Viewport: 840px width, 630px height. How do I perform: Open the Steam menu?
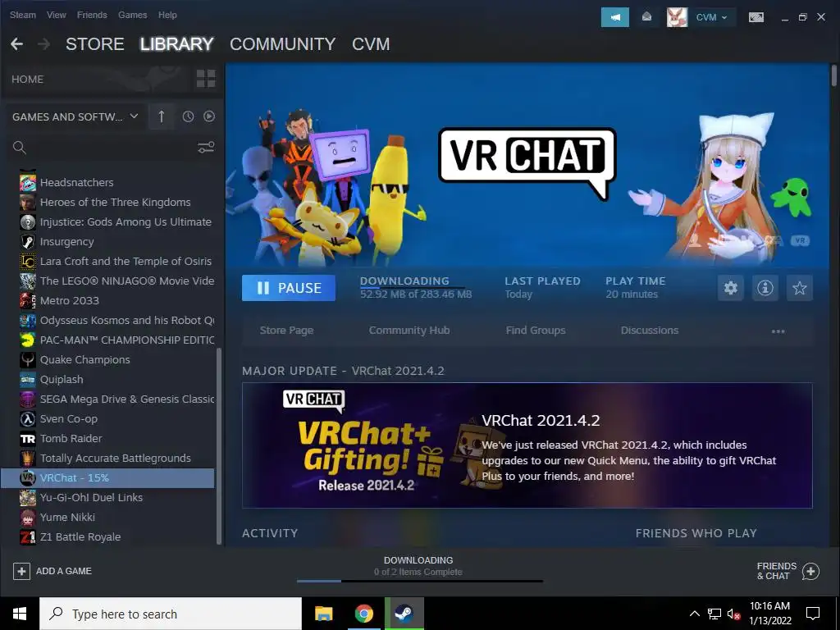point(22,15)
